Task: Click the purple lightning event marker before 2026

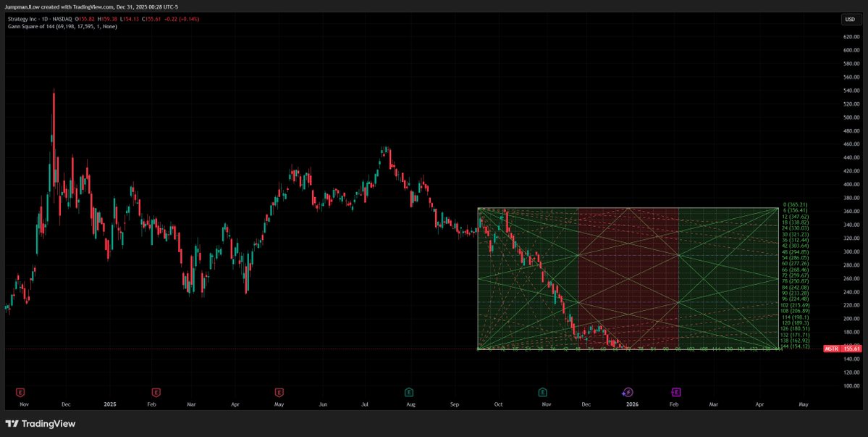Action: pyautogui.click(x=627, y=392)
